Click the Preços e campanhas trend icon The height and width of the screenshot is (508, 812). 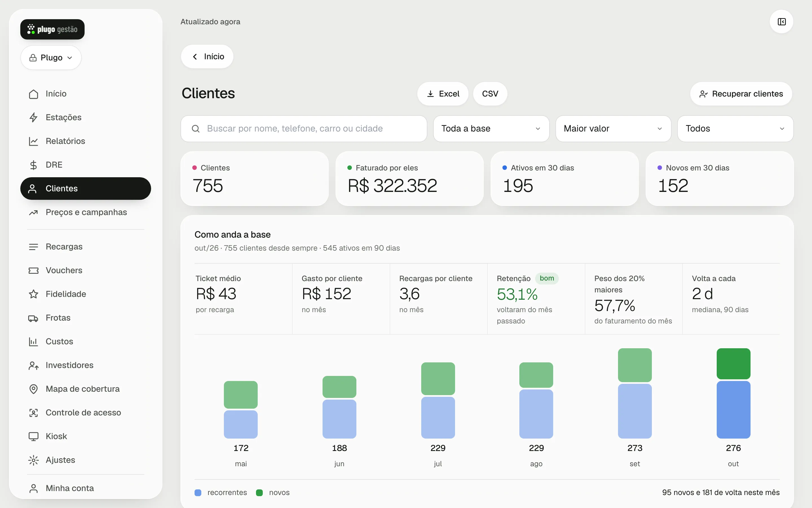tap(33, 212)
